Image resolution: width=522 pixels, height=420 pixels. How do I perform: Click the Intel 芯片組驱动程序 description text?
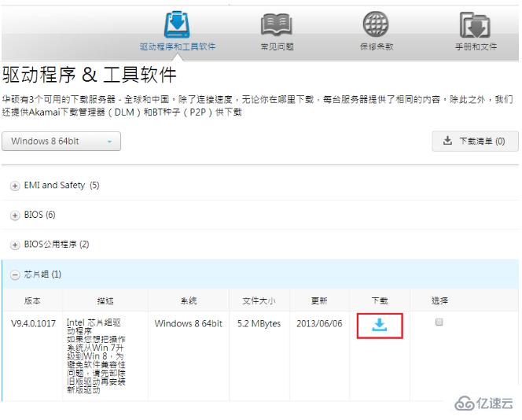click(x=94, y=326)
